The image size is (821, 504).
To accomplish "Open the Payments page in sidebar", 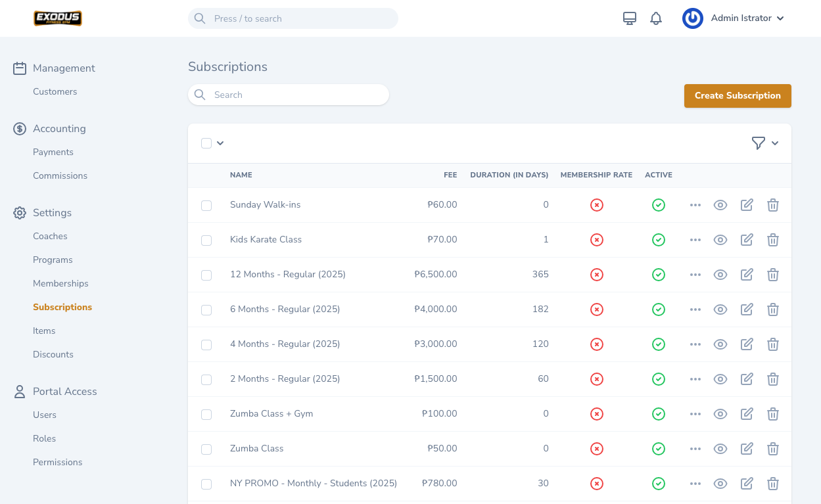I will (x=53, y=152).
